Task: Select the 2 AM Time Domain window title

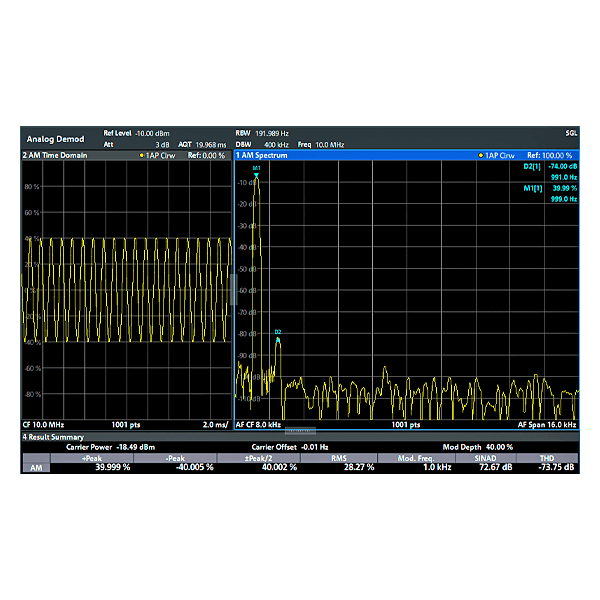Action: click(x=55, y=156)
